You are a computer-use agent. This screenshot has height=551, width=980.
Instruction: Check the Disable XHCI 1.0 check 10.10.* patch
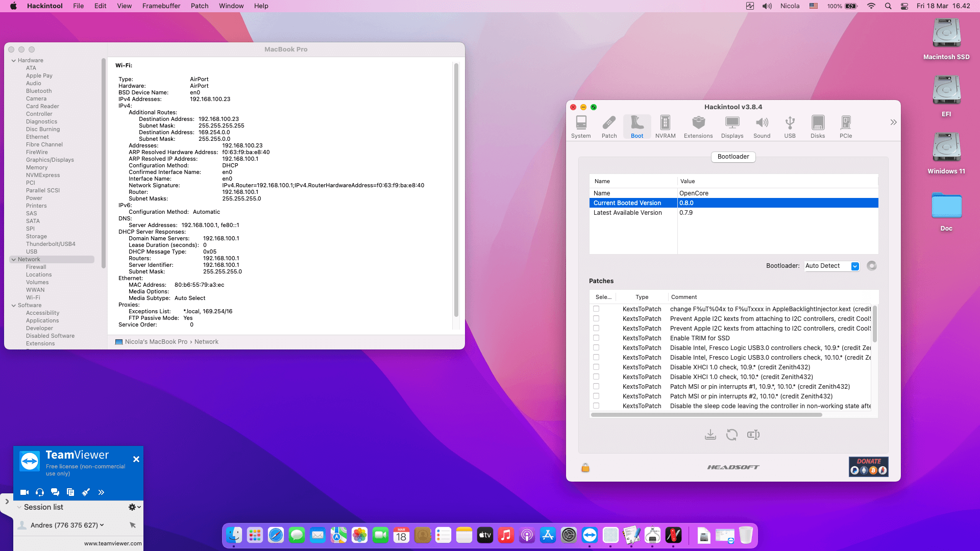coord(596,377)
